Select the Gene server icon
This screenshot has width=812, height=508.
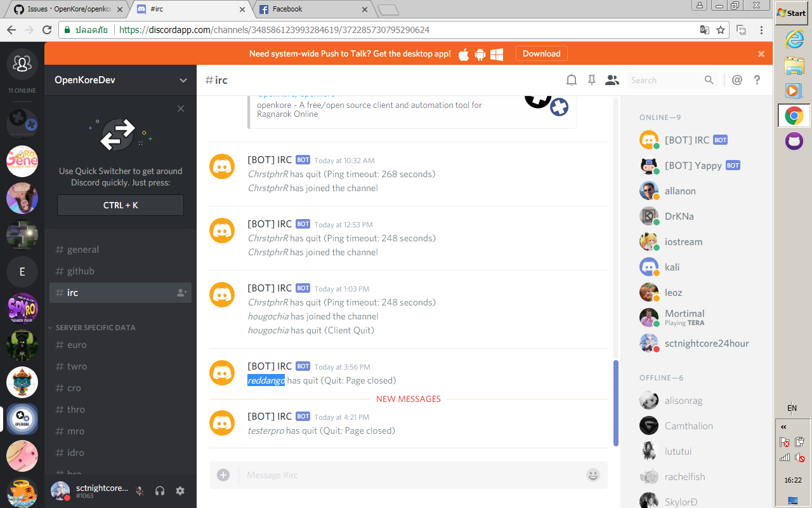coord(22,161)
